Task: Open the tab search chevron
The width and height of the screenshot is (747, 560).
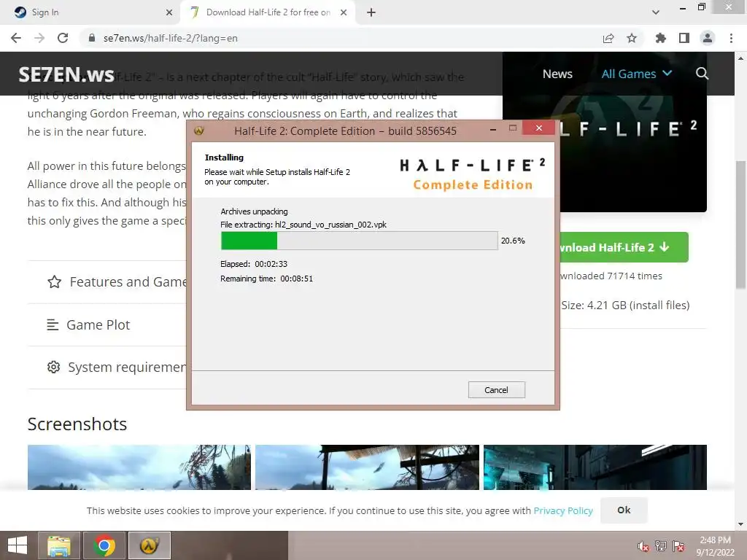Action: (x=656, y=12)
